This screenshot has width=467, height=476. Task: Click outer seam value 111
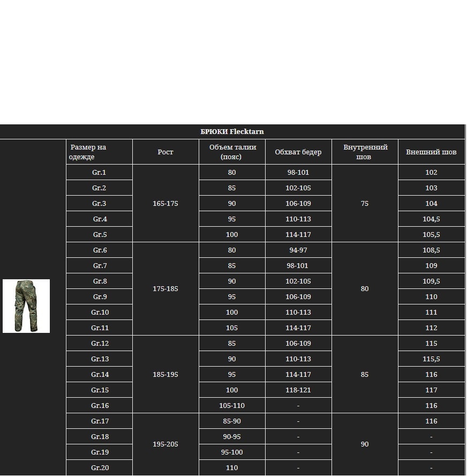tap(431, 312)
